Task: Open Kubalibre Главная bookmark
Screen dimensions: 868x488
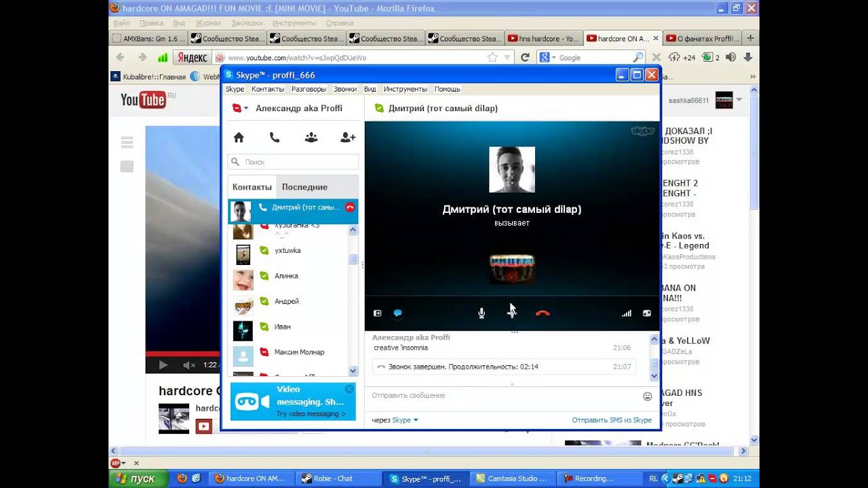Action: coord(149,77)
